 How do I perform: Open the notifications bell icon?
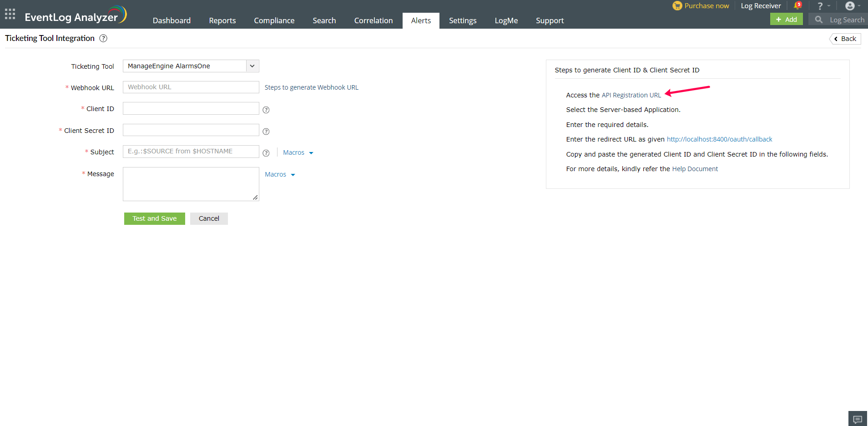[x=797, y=5]
